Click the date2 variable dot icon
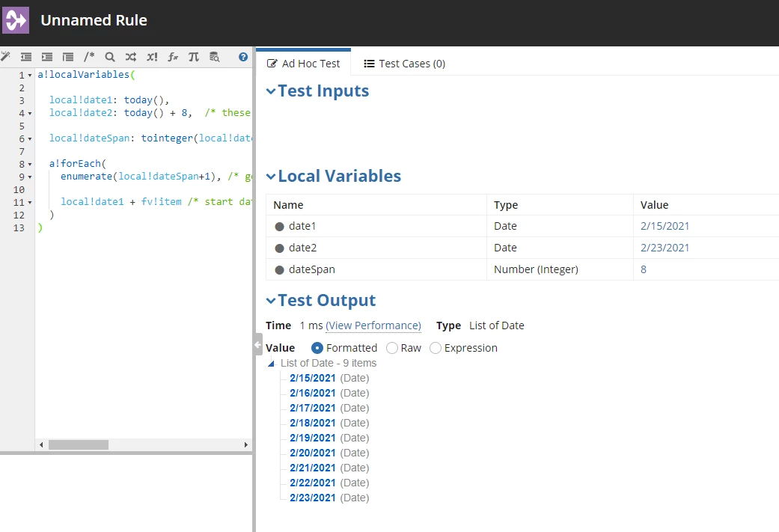 (x=279, y=248)
